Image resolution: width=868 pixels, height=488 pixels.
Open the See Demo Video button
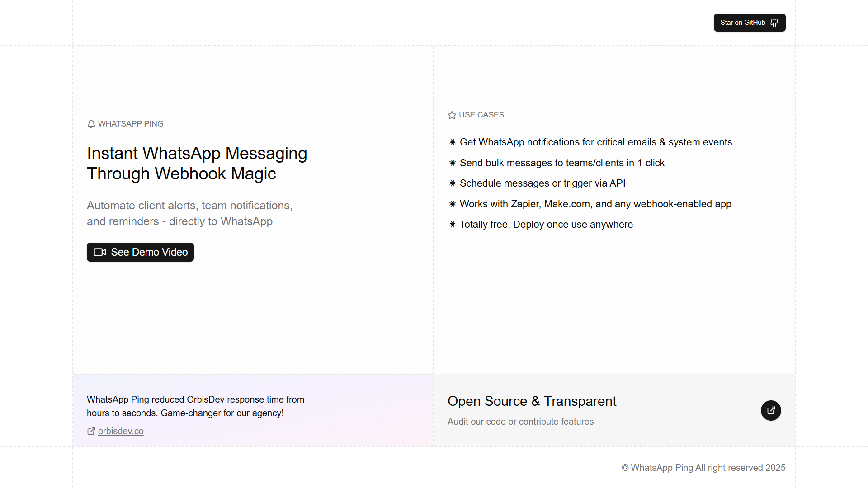pyautogui.click(x=140, y=252)
